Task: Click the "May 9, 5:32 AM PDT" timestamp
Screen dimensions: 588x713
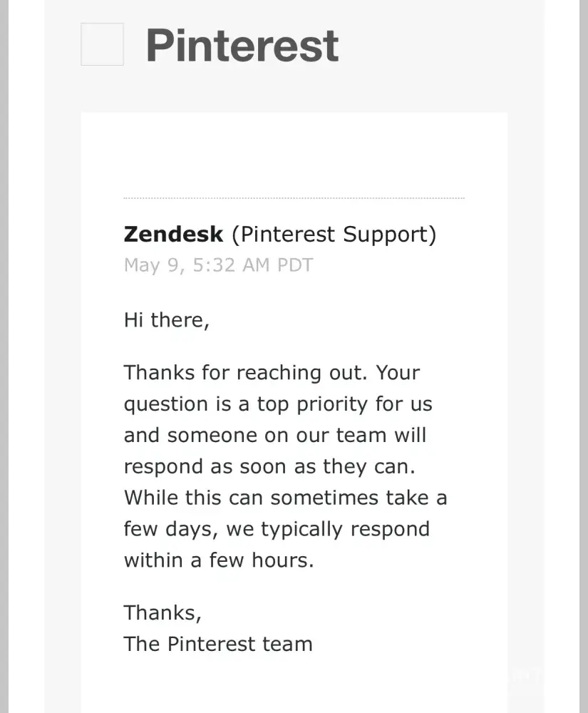Action: 218,265
